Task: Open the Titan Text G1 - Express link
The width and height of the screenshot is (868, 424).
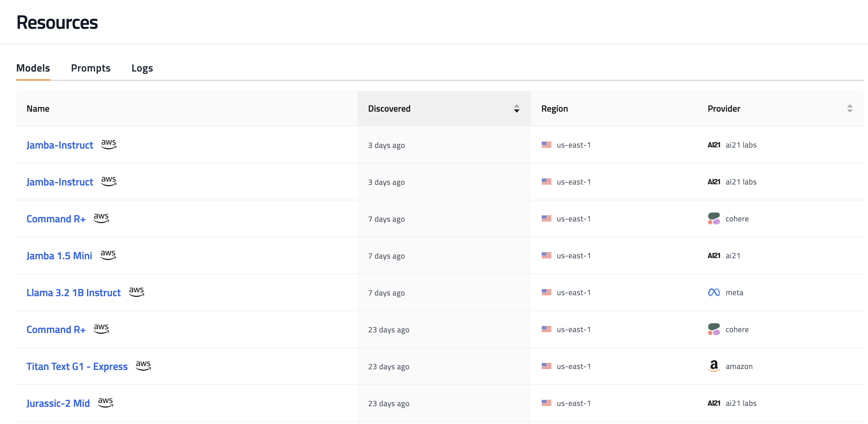Action: coord(77,366)
